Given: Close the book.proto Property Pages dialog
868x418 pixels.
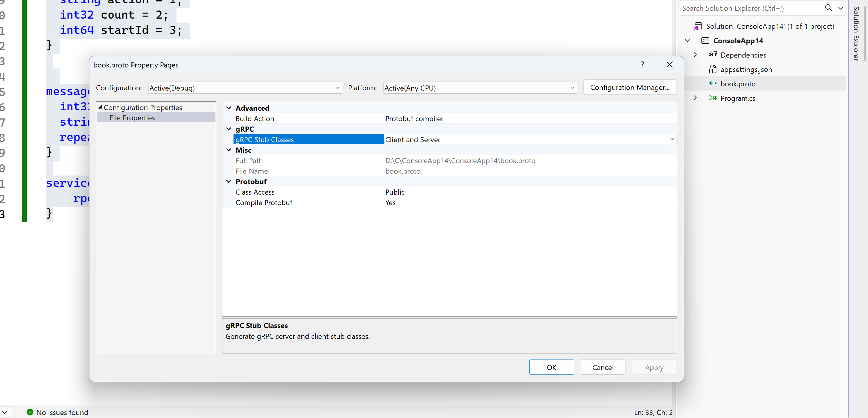Looking at the screenshot, I should pyautogui.click(x=670, y=64).
